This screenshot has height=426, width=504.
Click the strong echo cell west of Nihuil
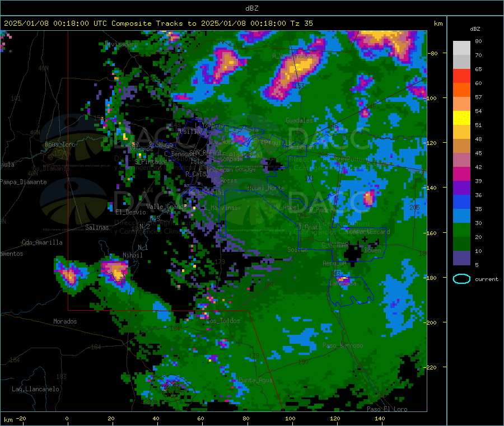(69, 275)
